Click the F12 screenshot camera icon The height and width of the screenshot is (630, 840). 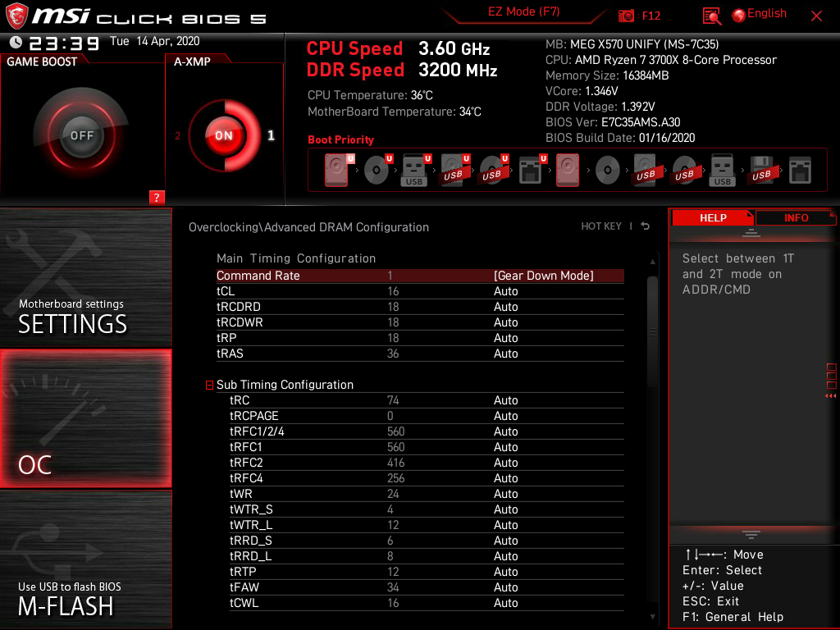click(627, 16)
